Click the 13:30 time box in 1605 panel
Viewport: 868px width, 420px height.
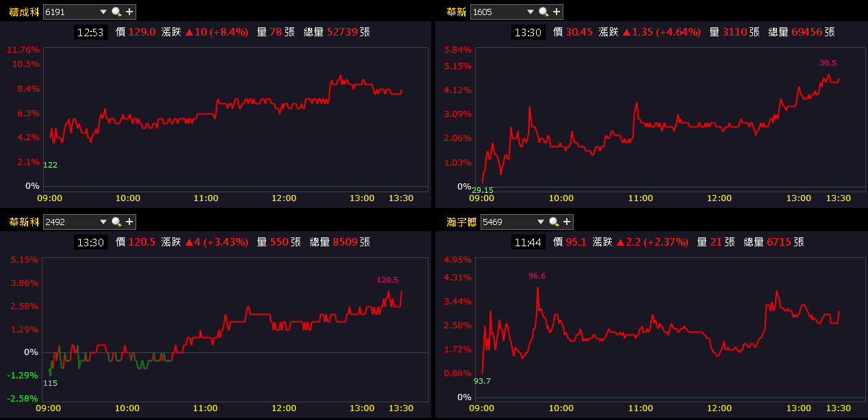528,32
